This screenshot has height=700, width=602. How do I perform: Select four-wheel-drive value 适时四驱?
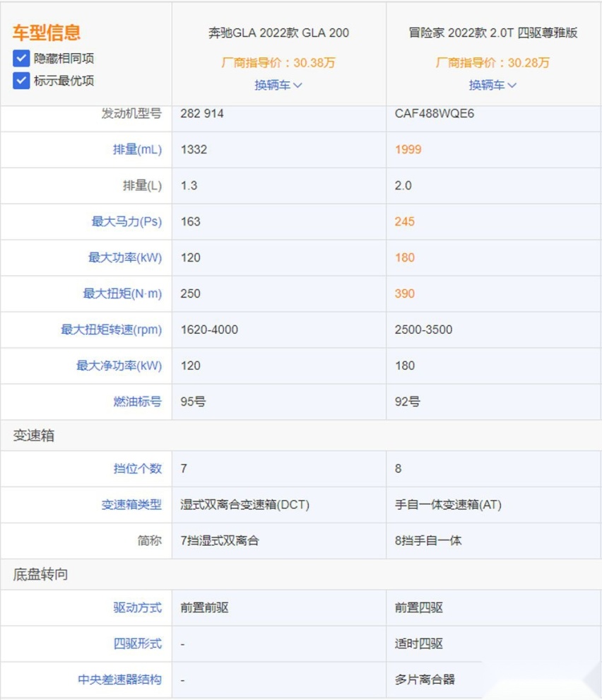click(x=418, y=643)
